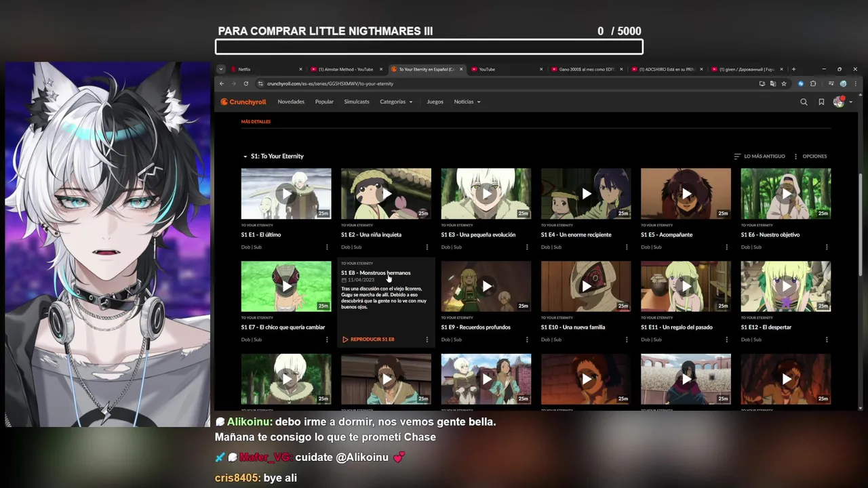This screenshot has width=868, height=488.
Task: Click REPRODUCIR S1 E8 button
Action: pos(368,340)
